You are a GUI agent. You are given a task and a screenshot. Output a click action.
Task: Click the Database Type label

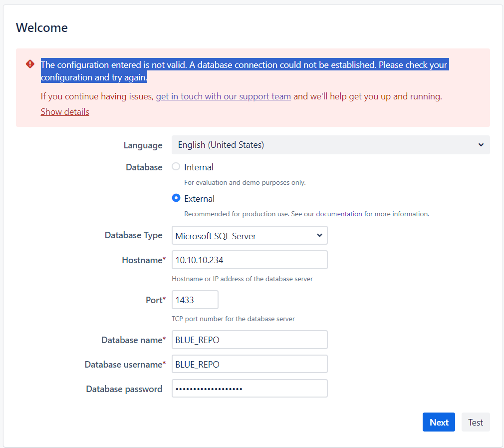coord(133,235)
